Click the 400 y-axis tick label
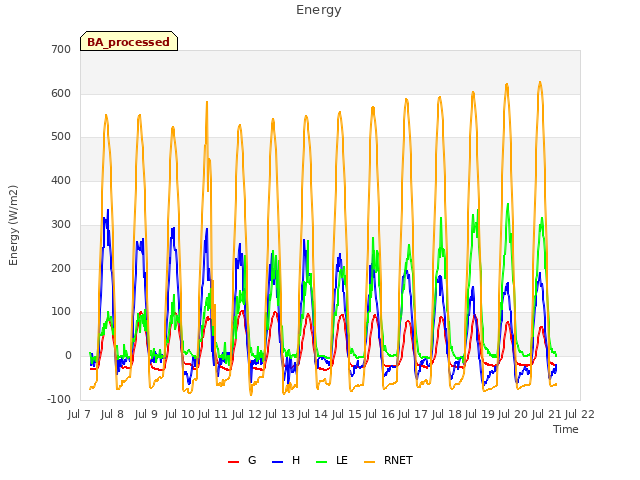Viewport: 640px width, 480px height. tap(61, 180)
